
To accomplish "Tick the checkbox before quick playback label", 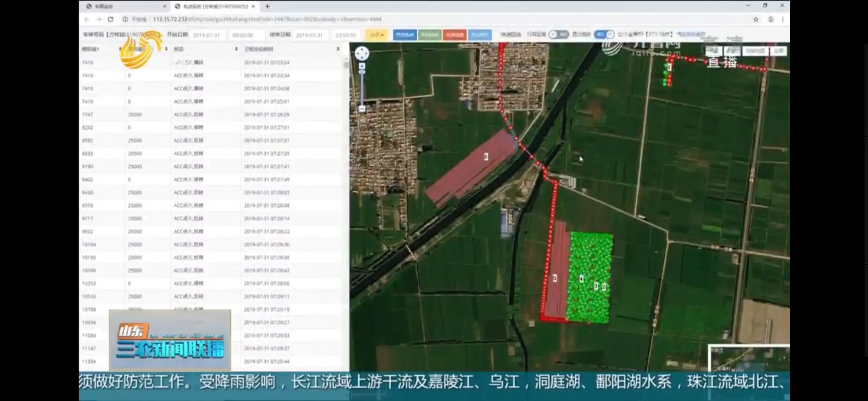I will click(496, 35).
